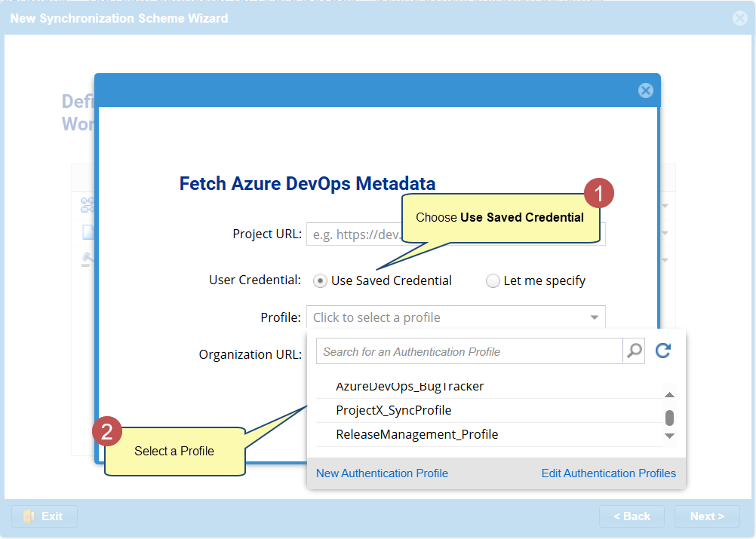
Task: Click the magnifier search icon for profiles
Action: click(x=635, y=351)
